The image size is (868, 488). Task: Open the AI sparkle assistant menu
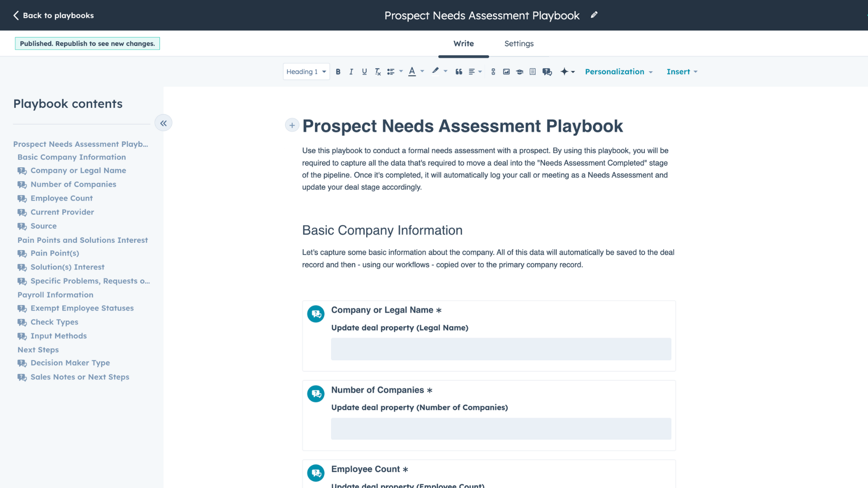tap(567, 72)
